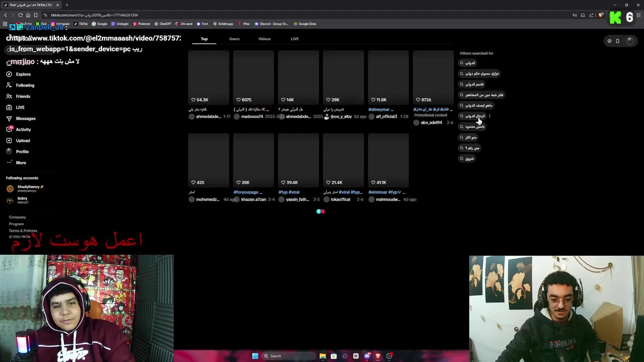Select suggestion 'قاسم الدولي'
Image resolution: width=644 pixels, height=362 pixels.
point(471,84)
